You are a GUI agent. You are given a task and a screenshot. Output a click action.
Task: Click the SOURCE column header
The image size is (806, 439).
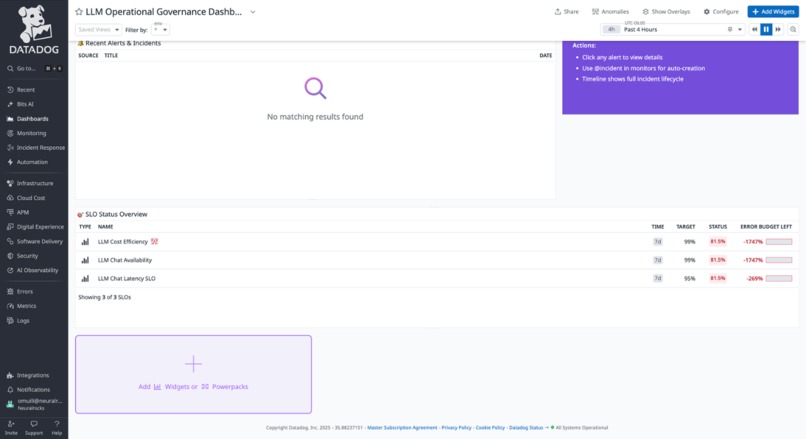[88, 56]
